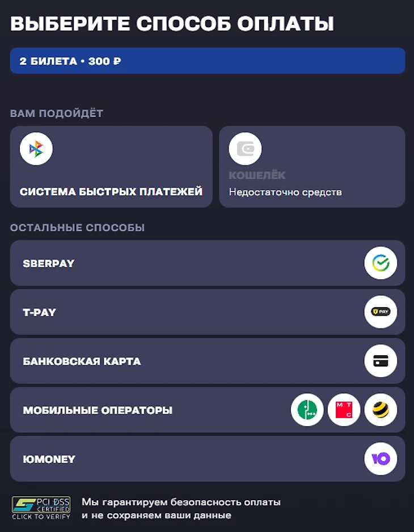Click the 2 билета 300 ₽ banner
414x532 pixels.
tap(208, 61)
